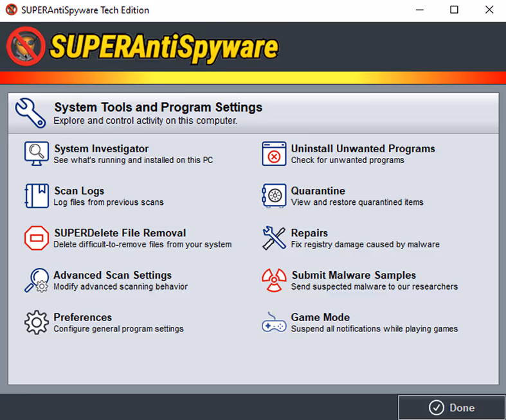Click "Modify advanced scanning behavior" text

[121, 287]
